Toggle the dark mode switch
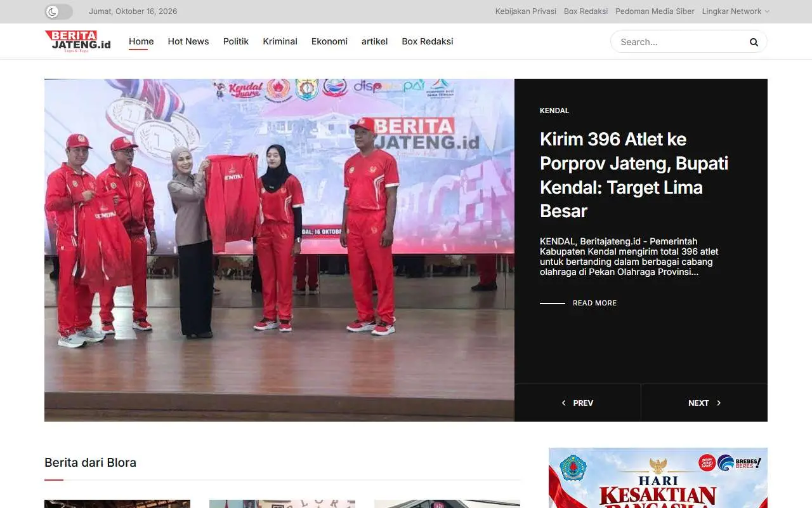 point(58,11)
